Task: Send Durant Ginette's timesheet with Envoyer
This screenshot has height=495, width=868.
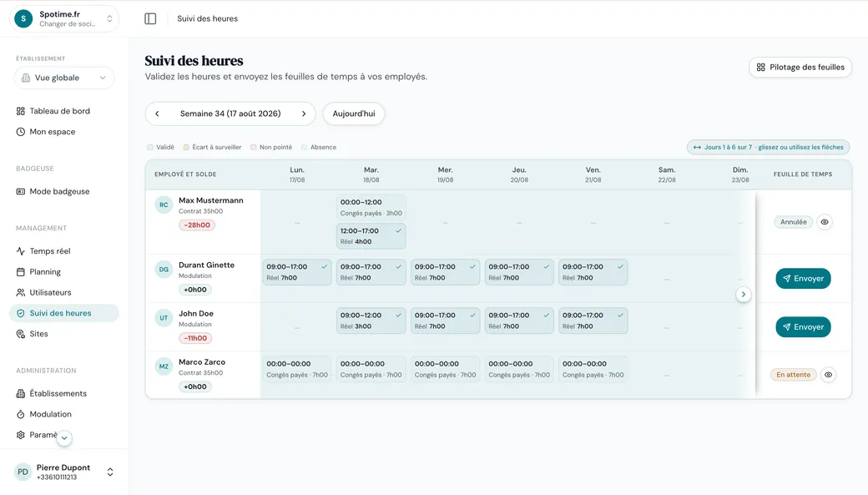Action: (803, 279)
